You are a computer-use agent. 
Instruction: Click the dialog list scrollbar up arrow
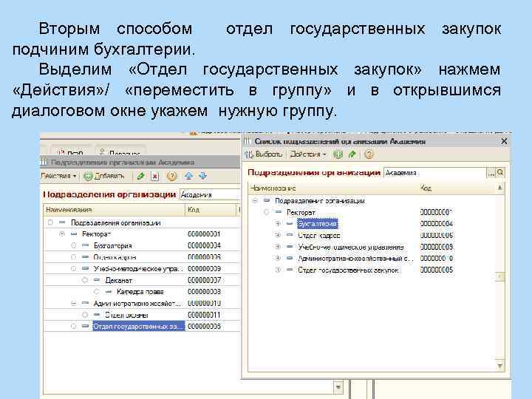[x=500, y=188]
